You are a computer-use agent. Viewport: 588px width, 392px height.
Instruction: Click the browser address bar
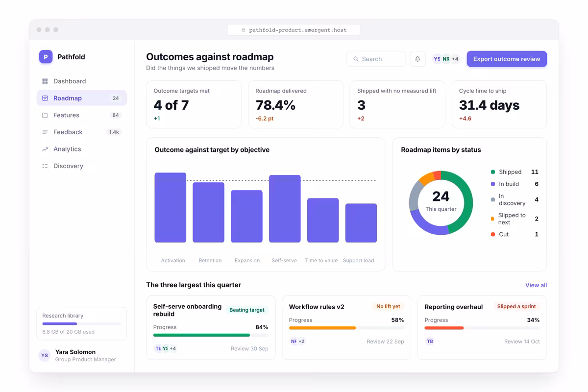tap(294, 30)
